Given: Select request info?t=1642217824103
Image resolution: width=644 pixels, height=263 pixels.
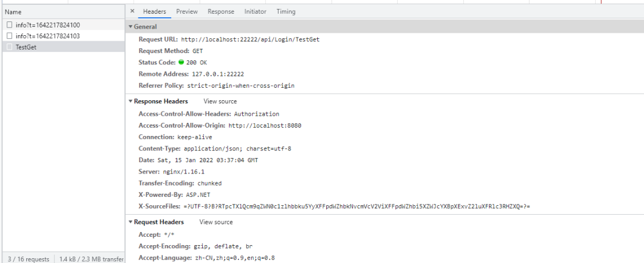Looking at the screenshot, I should point(63,36).
